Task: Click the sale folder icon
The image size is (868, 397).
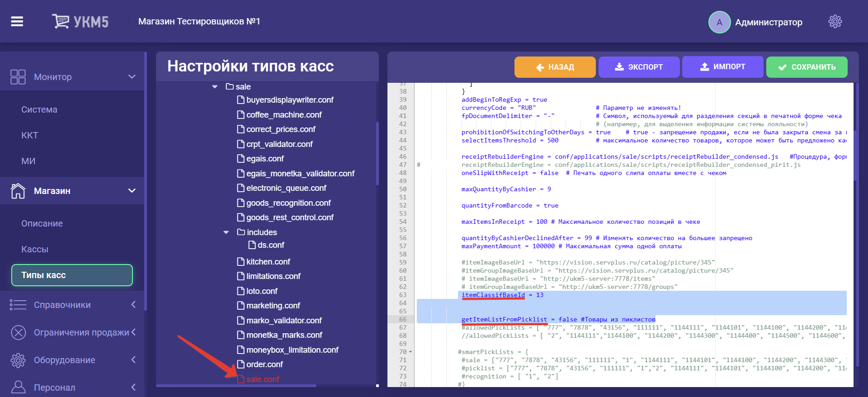Action: pos(230,86)
